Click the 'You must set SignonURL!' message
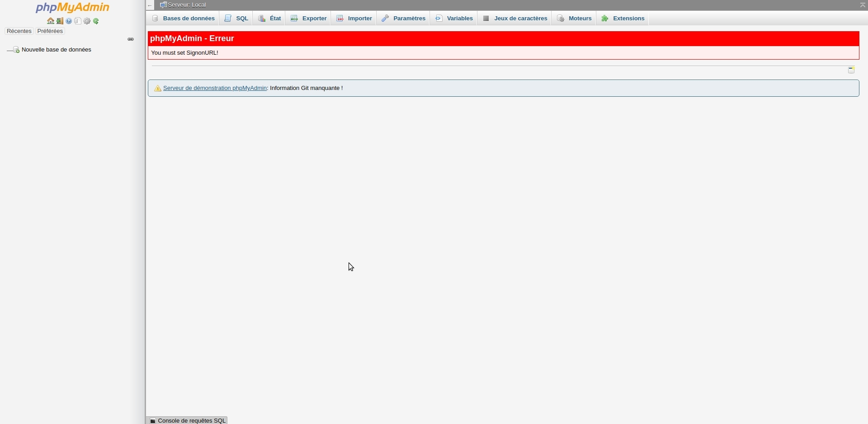 (185, 53)
